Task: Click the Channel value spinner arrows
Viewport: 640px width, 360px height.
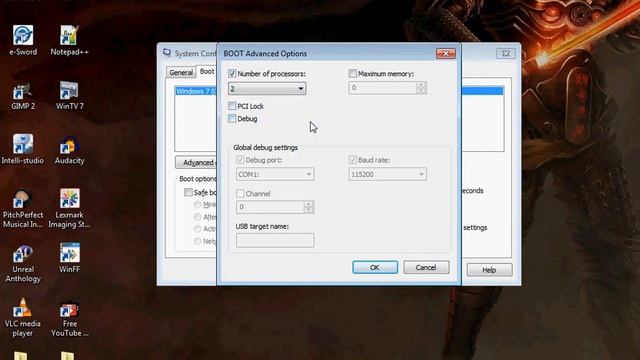Action: [x=309, y=207]
